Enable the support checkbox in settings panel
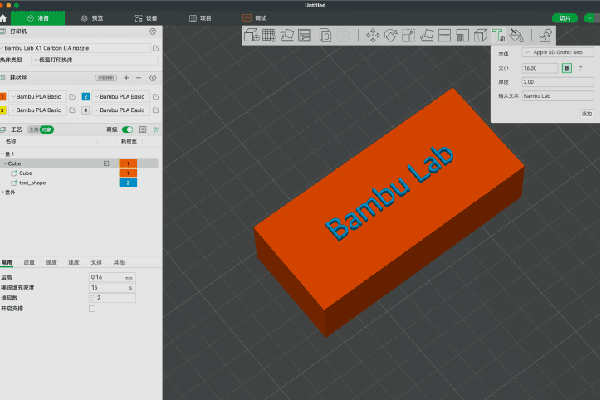 (x=92, y=308)
